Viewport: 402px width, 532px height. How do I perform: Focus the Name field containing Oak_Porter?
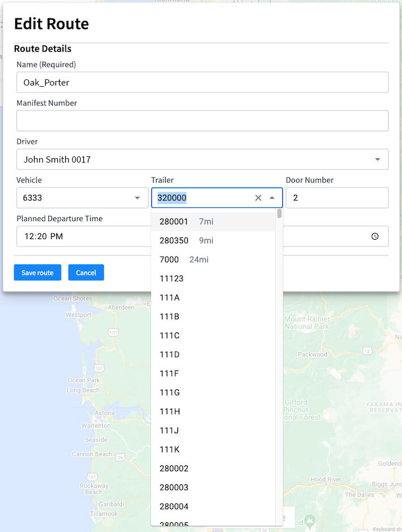coord(202,82)
